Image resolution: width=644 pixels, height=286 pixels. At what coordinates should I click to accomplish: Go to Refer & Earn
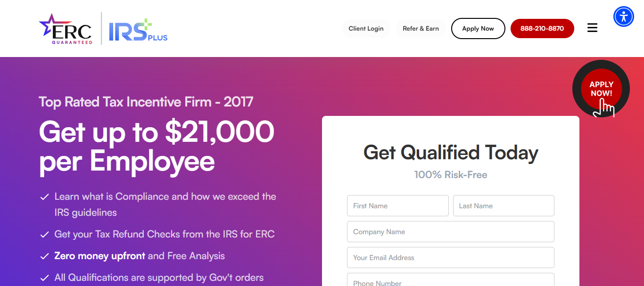click(421, 29)
